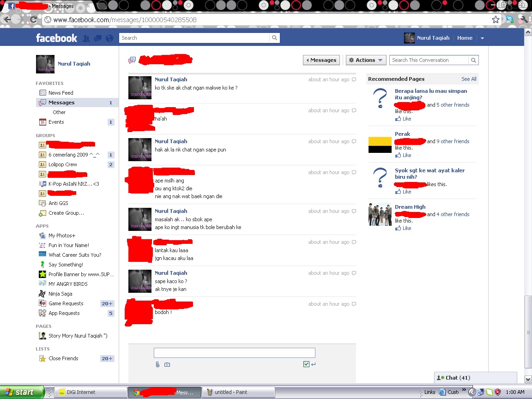
Task: Like the Dream High page
Action: pos(404,228)
